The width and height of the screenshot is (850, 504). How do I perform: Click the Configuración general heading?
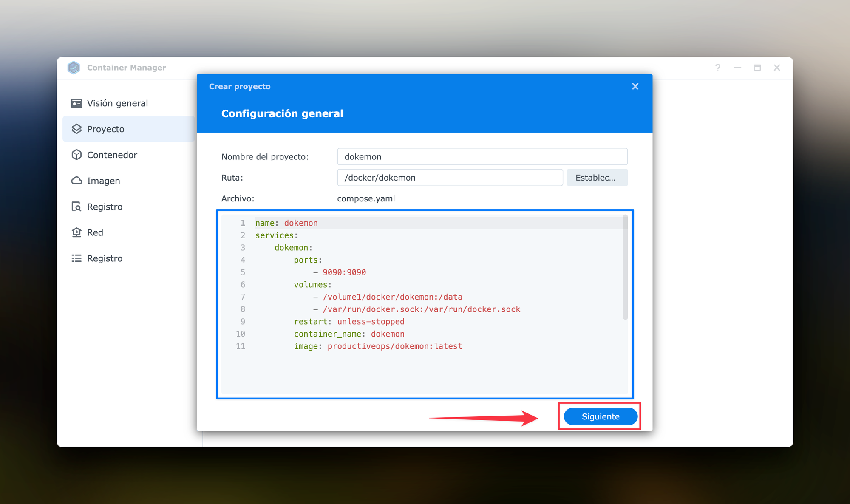pyautogui.click(x=282, y=113)
